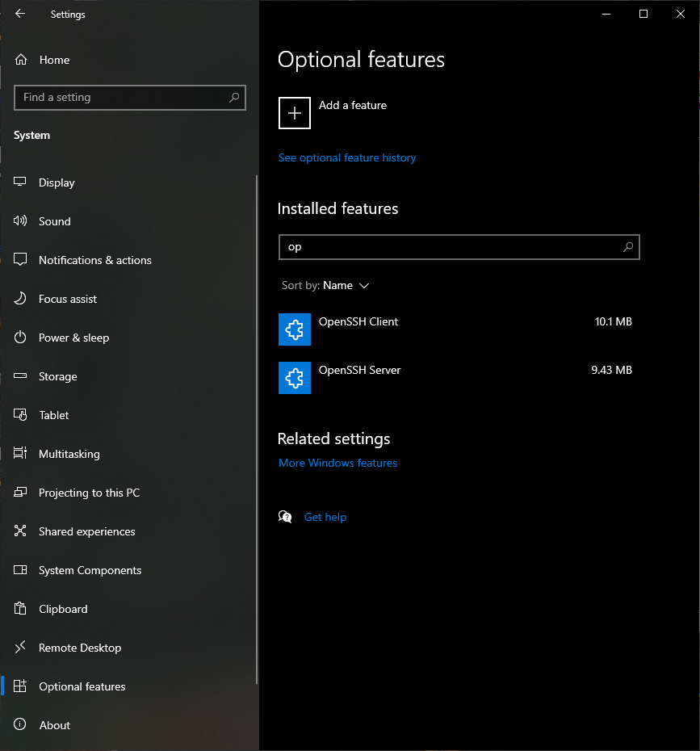Open Notifications & actions settings
Screen dimensions: 700x751
click(94, 260)
